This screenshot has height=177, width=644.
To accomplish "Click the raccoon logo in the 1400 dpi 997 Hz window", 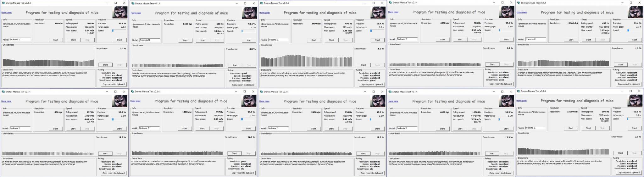I will pos(249,101).
